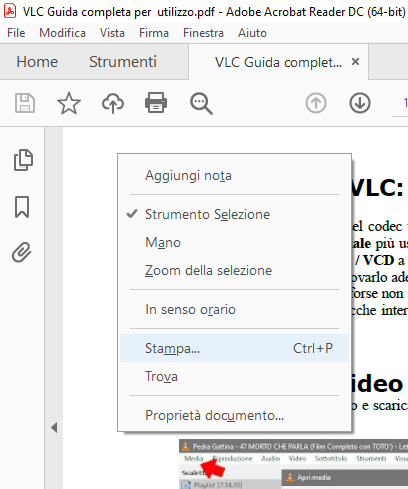Open the Vista menu
408x489 pixels.
tap(112, 33)
